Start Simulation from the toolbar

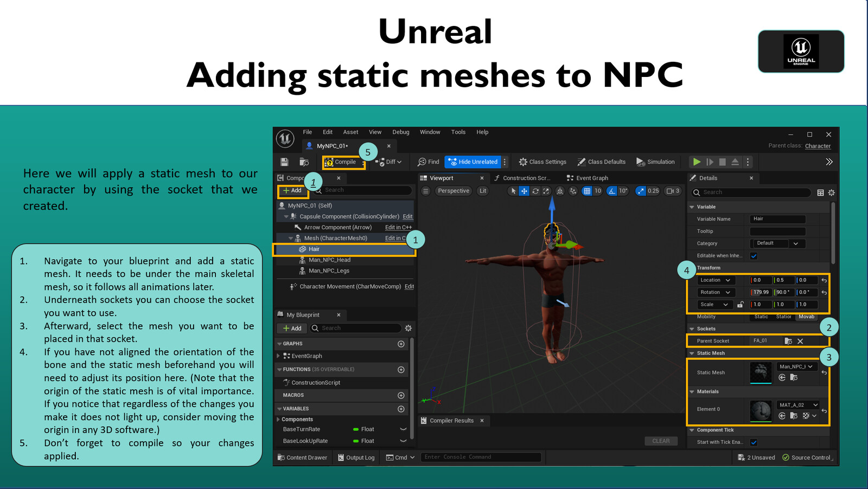click(655, 162)
